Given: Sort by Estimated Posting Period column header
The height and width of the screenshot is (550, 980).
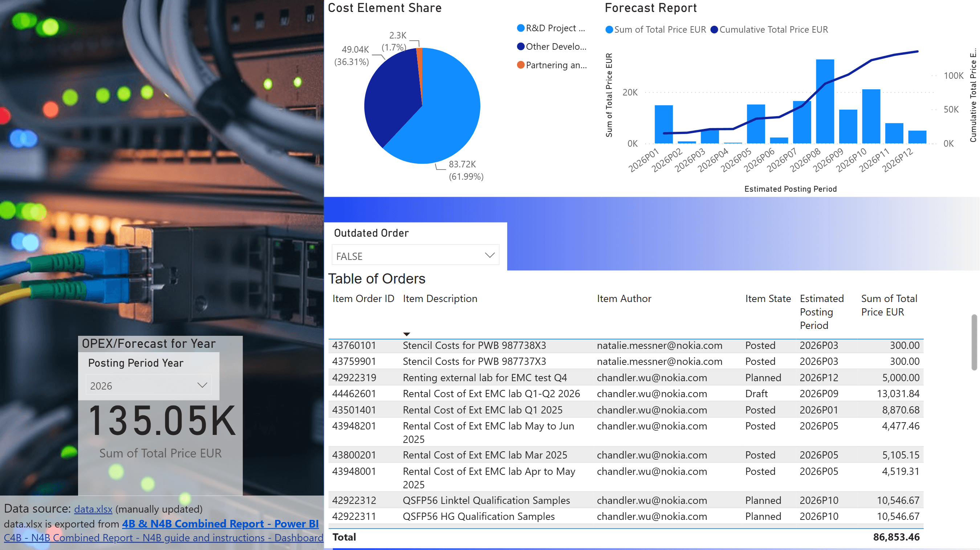Looking at the screenshot, I should [x=822, y=312].
